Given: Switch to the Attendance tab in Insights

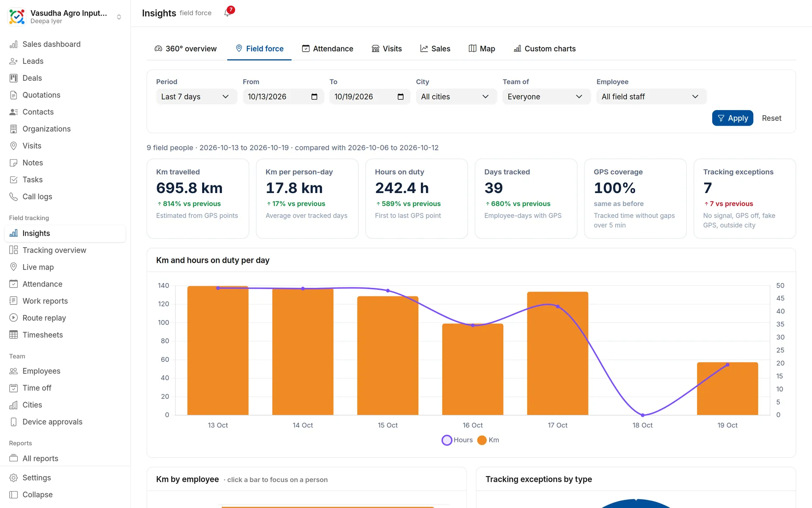Looking at the screenshot, I should (328, 49).
